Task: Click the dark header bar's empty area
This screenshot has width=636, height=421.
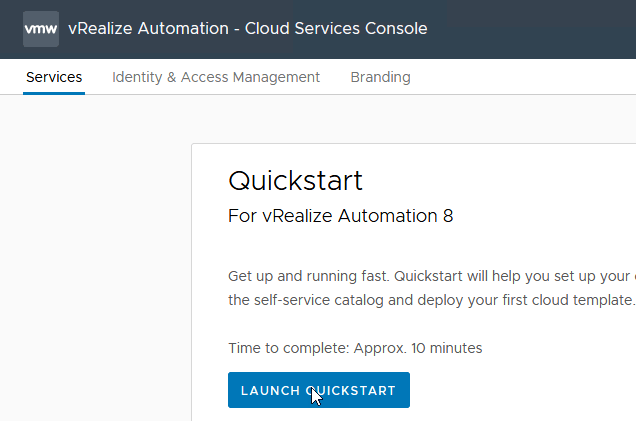Action: (x=540, y=29)
